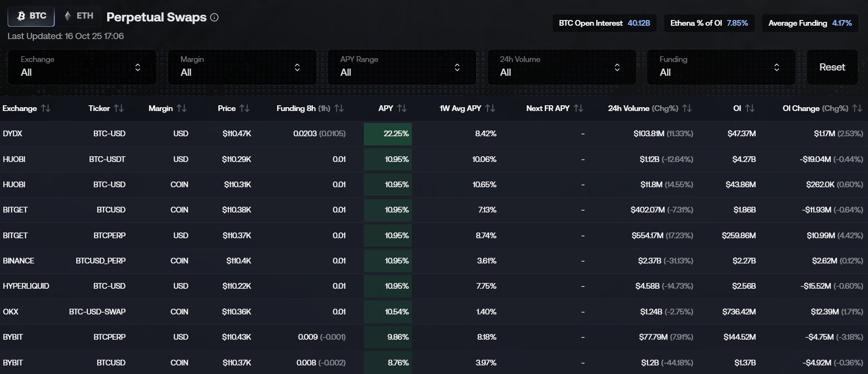Sort table by Exchange column arrows

click(46, 109)
